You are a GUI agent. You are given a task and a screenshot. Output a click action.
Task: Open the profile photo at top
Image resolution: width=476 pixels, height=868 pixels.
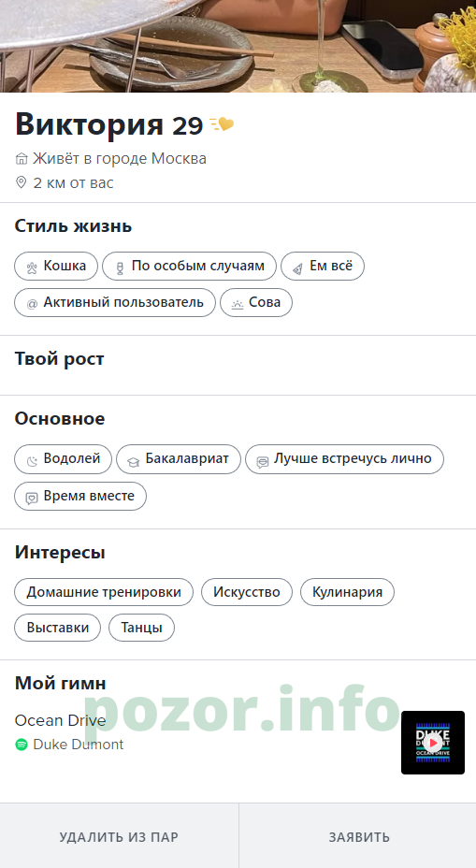[238, 46]
